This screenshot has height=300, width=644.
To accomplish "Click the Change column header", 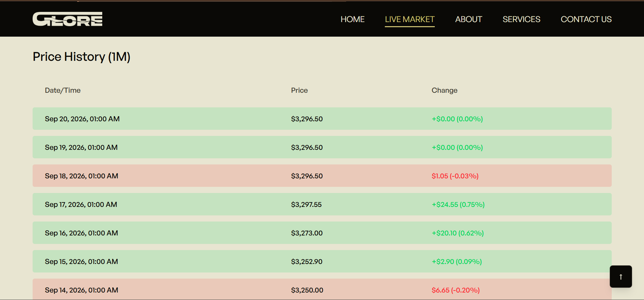I will [444, 90].
